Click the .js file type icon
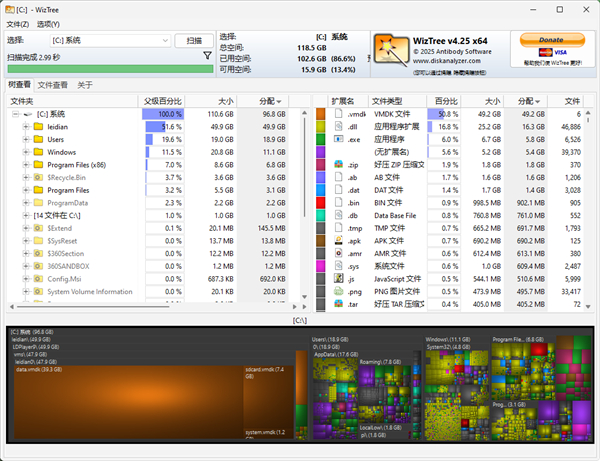The width and height of the screenshot is (600, 461). coord(338,279)
